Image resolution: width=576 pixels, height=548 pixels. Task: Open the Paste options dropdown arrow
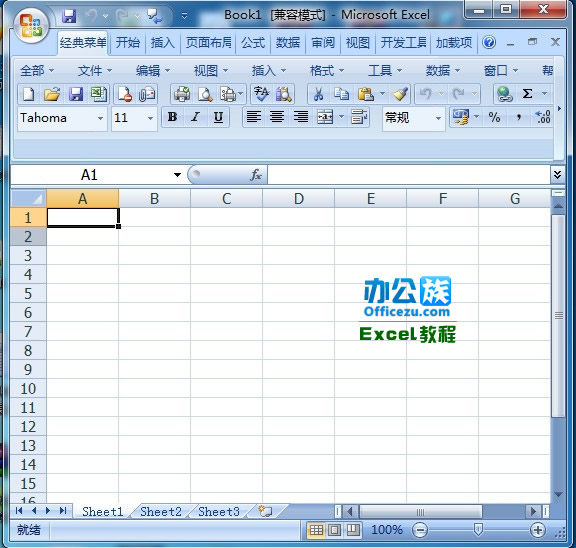382,94
